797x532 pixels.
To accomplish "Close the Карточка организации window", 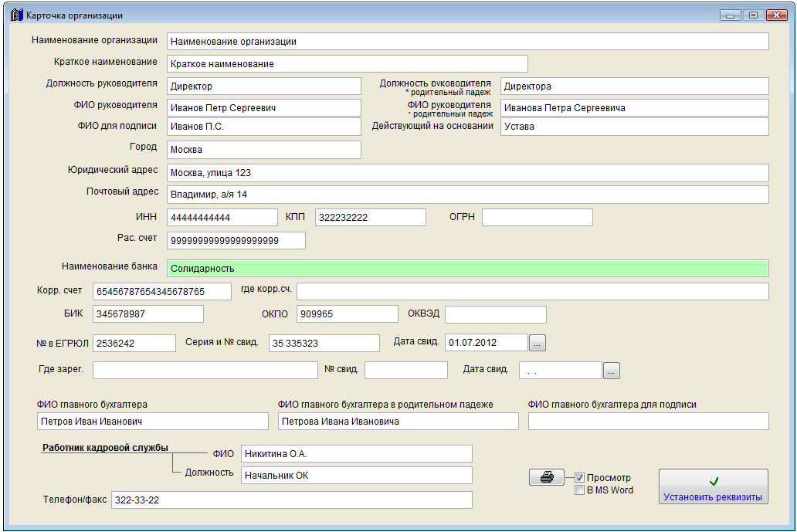I will pyautogui.click(x=775, y=15).
